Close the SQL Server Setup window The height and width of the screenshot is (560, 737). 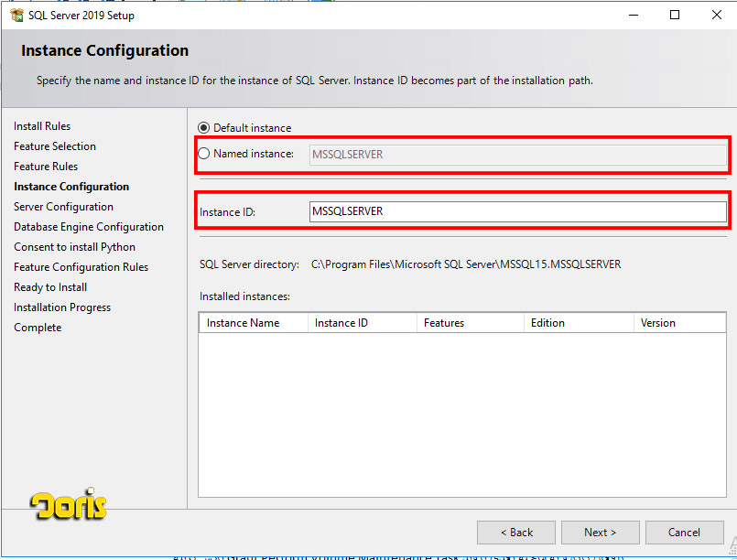click(716, 15)
